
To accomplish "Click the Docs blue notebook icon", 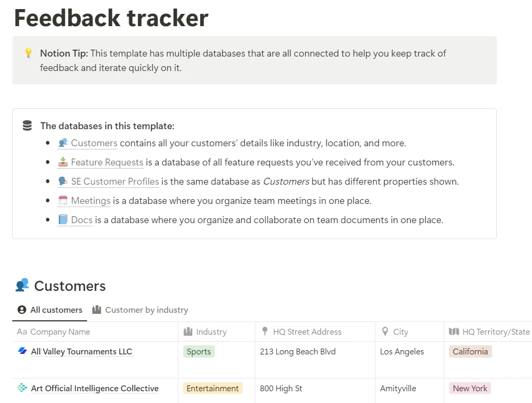I will coord(63,219).
